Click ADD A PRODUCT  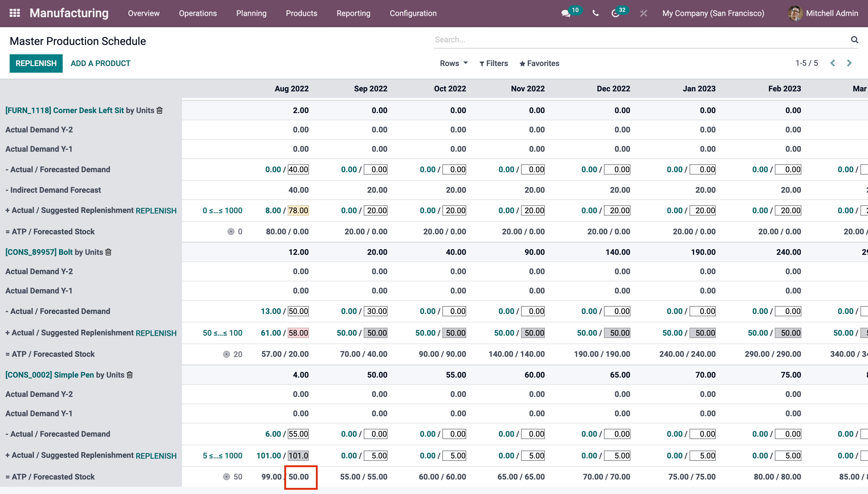click(100, 63)
